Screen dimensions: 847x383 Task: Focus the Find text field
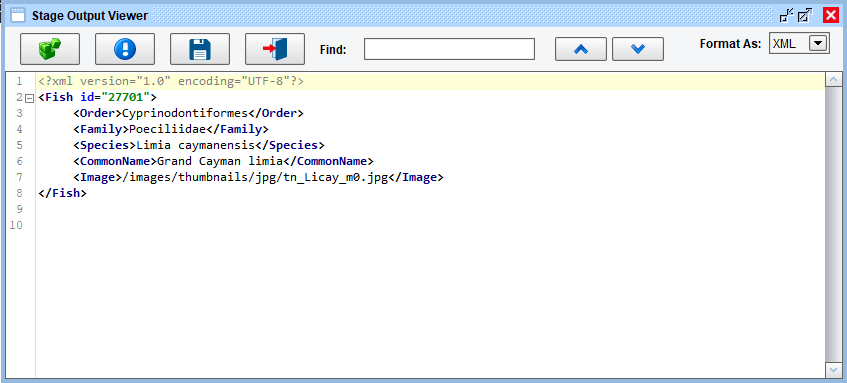point(449,49)
